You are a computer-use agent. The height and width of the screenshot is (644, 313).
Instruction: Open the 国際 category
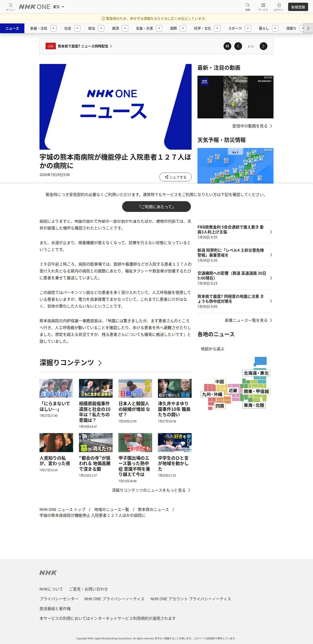pyautogui.click(x=174, y=28)
